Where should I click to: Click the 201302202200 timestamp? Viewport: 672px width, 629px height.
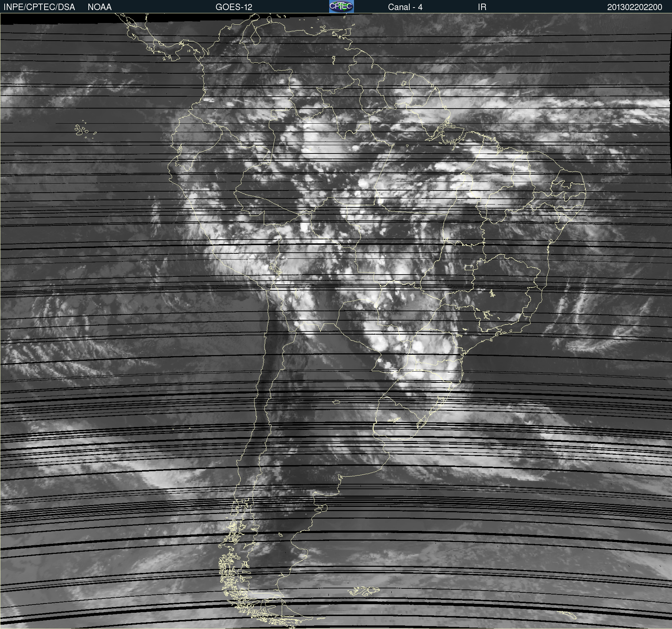coord(634,7)
